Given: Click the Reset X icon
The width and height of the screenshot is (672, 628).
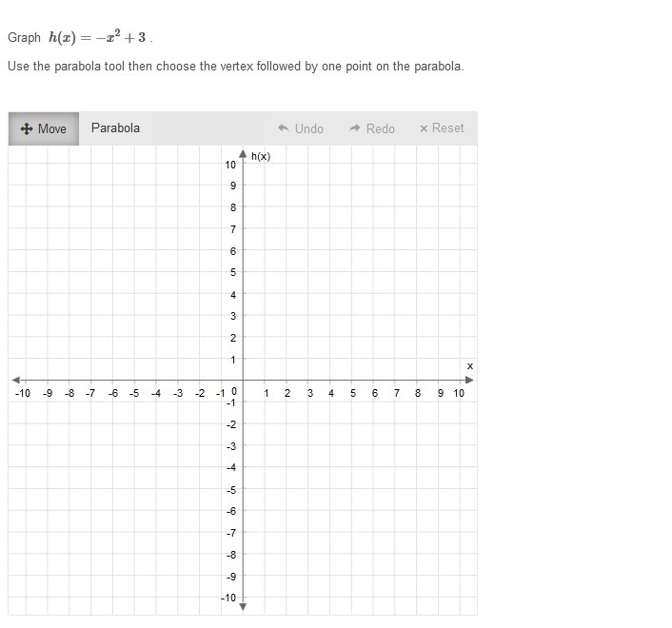Looking at the screenshot, I should pyautogui.click(x=424, y=128).
